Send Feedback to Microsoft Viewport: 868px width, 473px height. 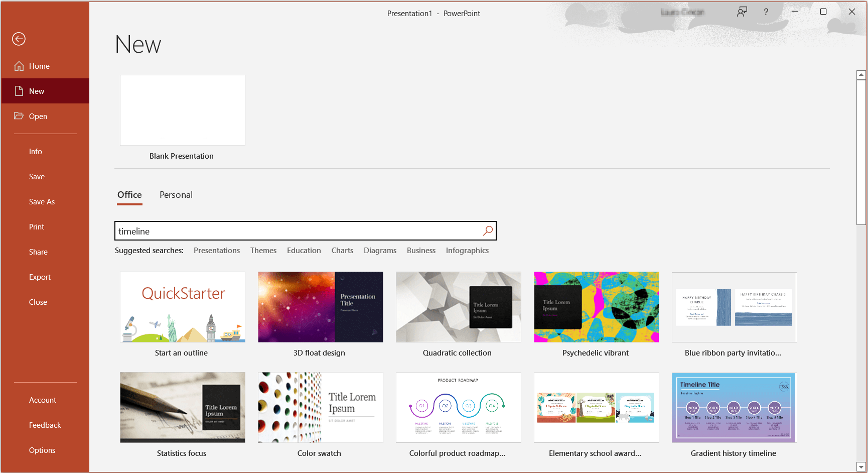(x=45, y=425)
